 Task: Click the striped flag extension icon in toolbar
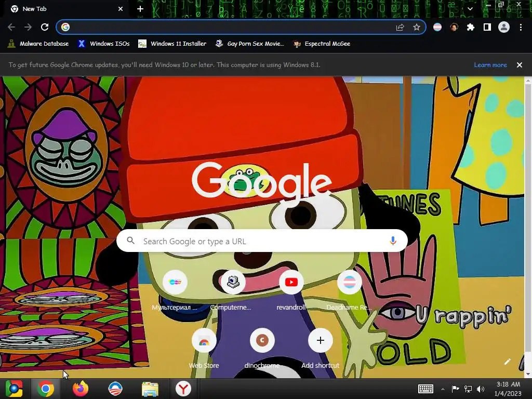(x=437, y=27)
